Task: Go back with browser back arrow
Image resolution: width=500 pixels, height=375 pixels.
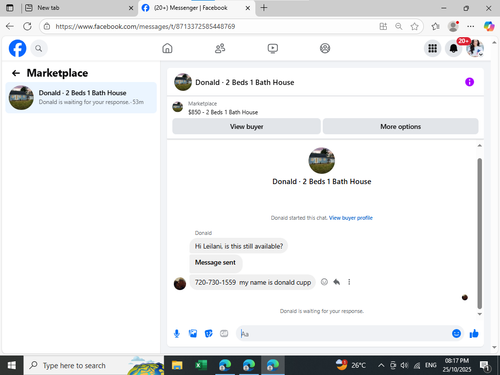Action: click(x=10, y=26)
